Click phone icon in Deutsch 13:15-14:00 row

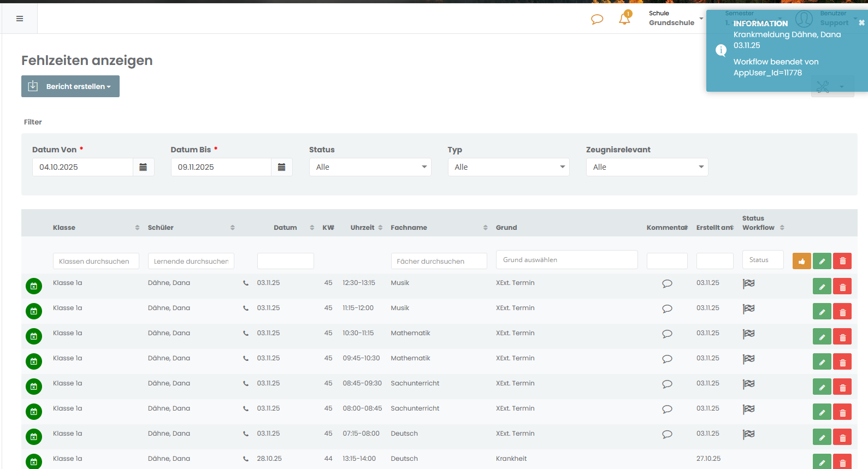(x=246, y=459)
